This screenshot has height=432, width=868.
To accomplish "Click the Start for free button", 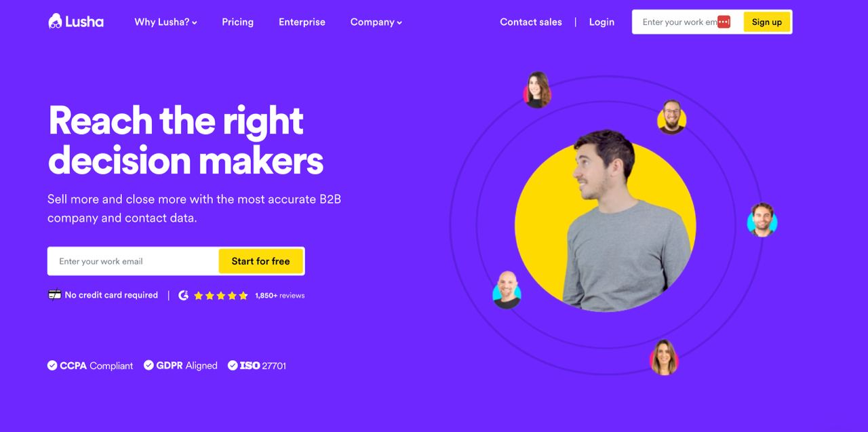I will (x=260, y=261).
